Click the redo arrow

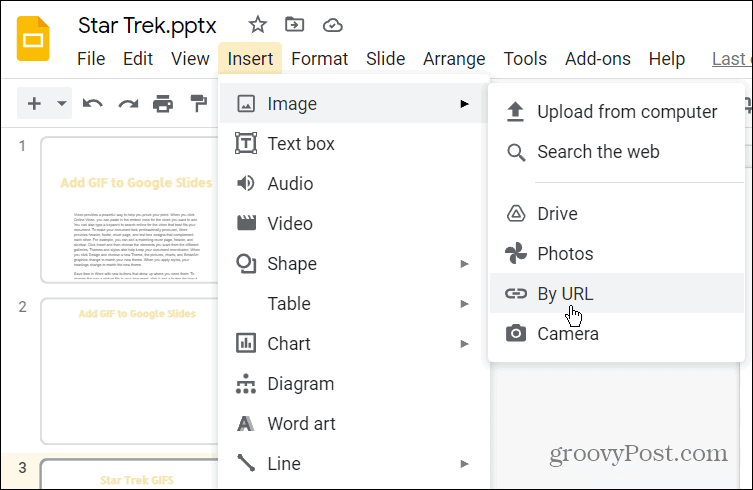(128, 103)
